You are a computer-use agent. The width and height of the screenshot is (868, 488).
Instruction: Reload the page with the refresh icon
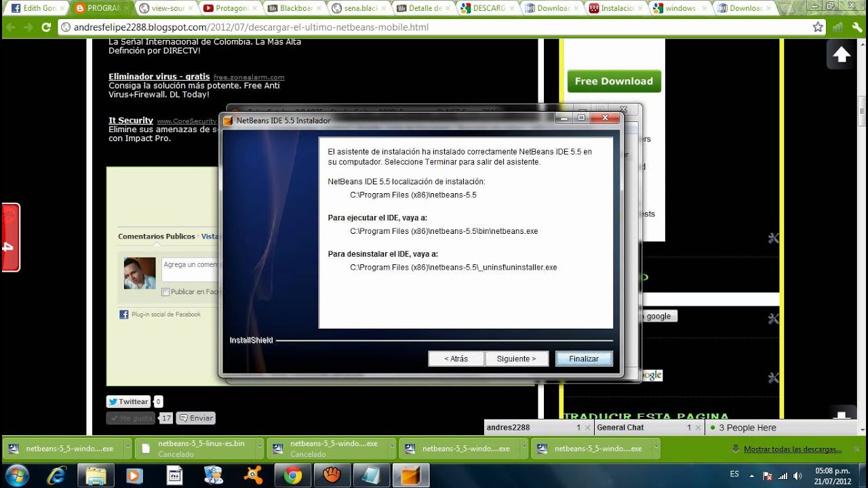pos(46,27)
